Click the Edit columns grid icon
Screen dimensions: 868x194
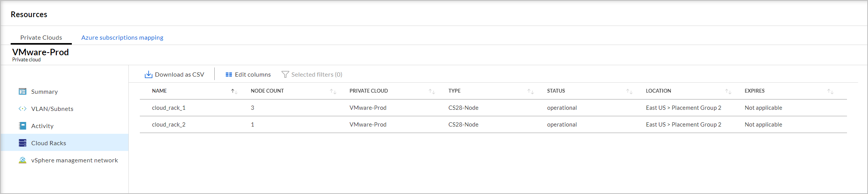229,75
